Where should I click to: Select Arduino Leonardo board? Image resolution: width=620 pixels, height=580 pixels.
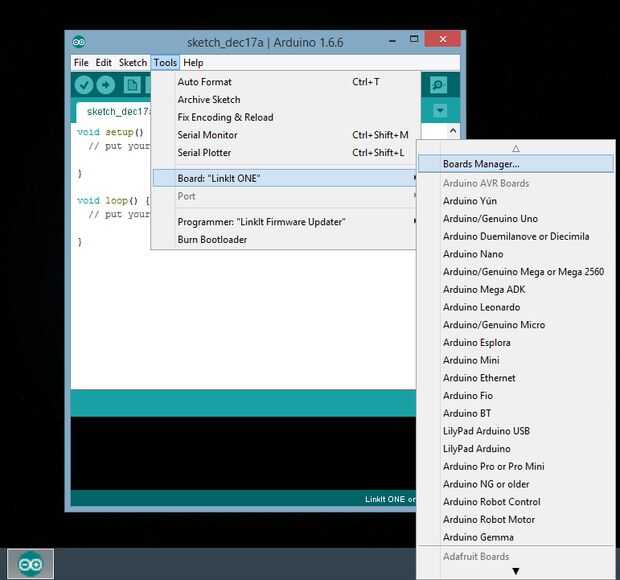point(516,307)
